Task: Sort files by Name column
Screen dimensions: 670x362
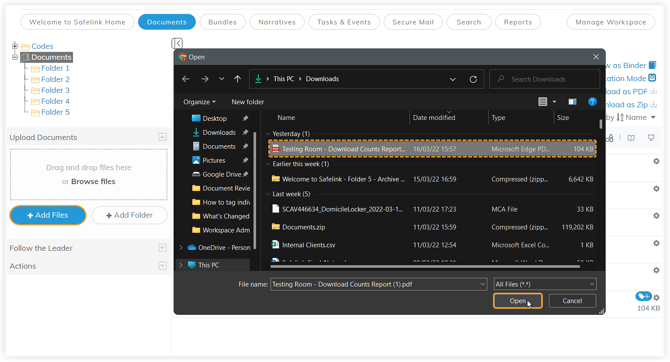Action: (286, 118)
